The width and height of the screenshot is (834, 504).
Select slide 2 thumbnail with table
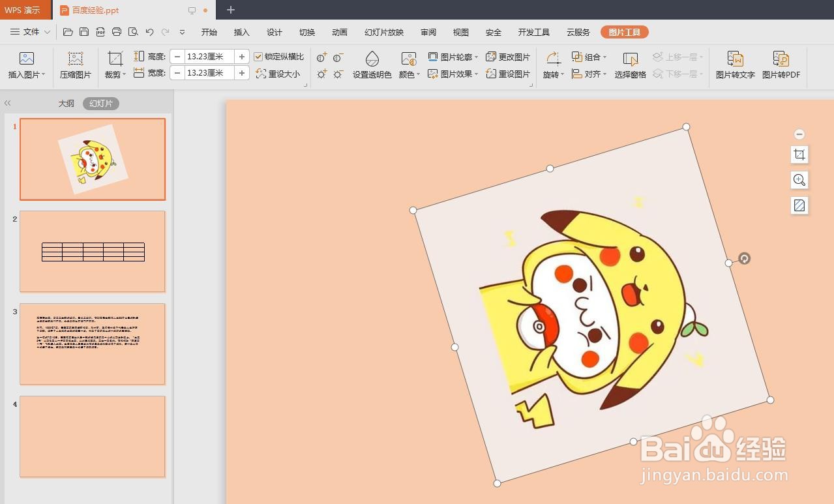pos(93,252)
